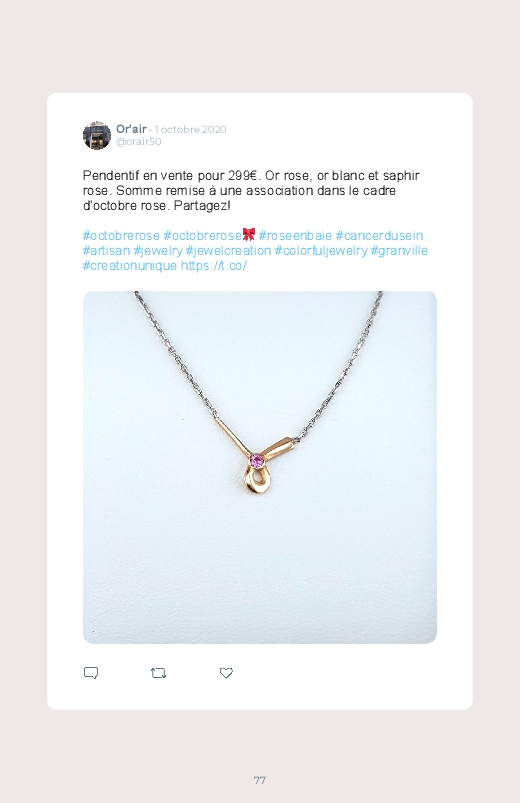The width and height of the screenshot is (520, 803).
Task: Open the #cancerdusein hashtag
Action: coord(379,236)
